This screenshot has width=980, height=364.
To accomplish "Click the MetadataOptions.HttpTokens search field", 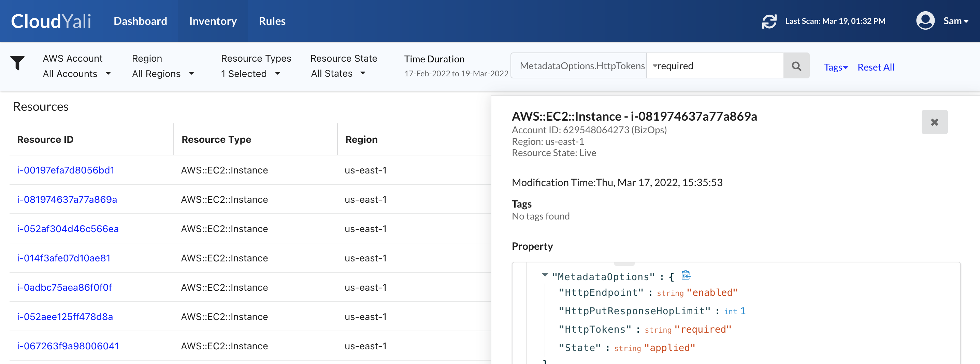I will point(580,65).
